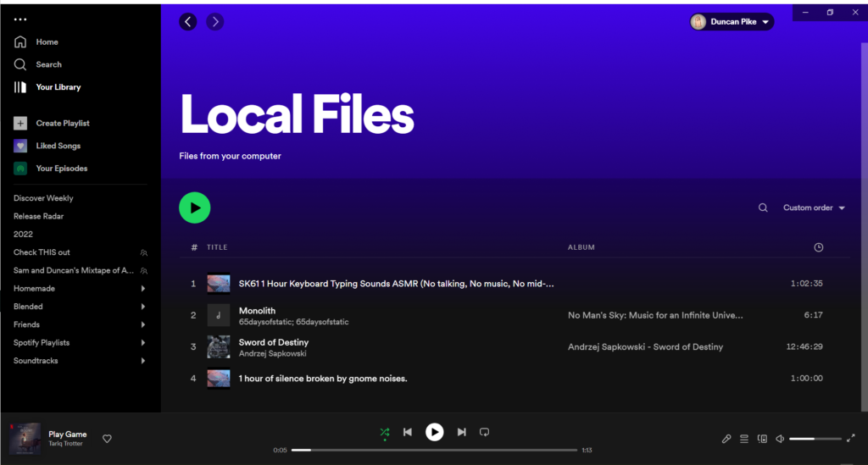Expand player to full screen
This screenshot has width=868, height=465.
(x=851, y=439)
